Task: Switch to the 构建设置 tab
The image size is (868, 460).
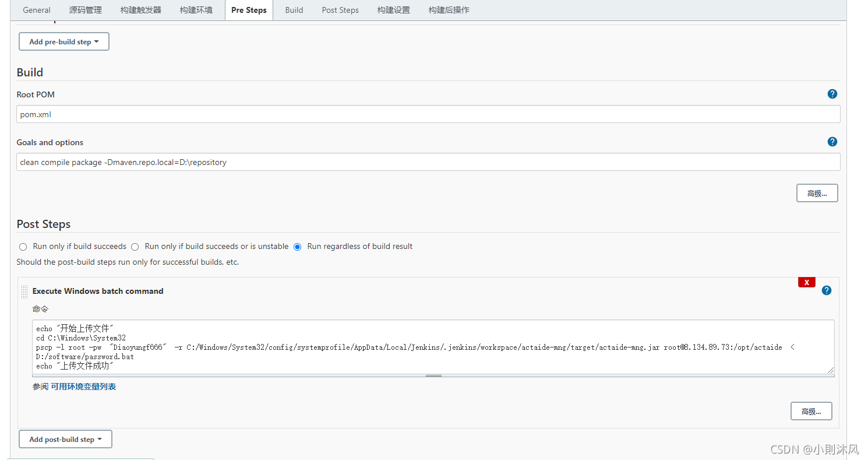Action: 394,10
